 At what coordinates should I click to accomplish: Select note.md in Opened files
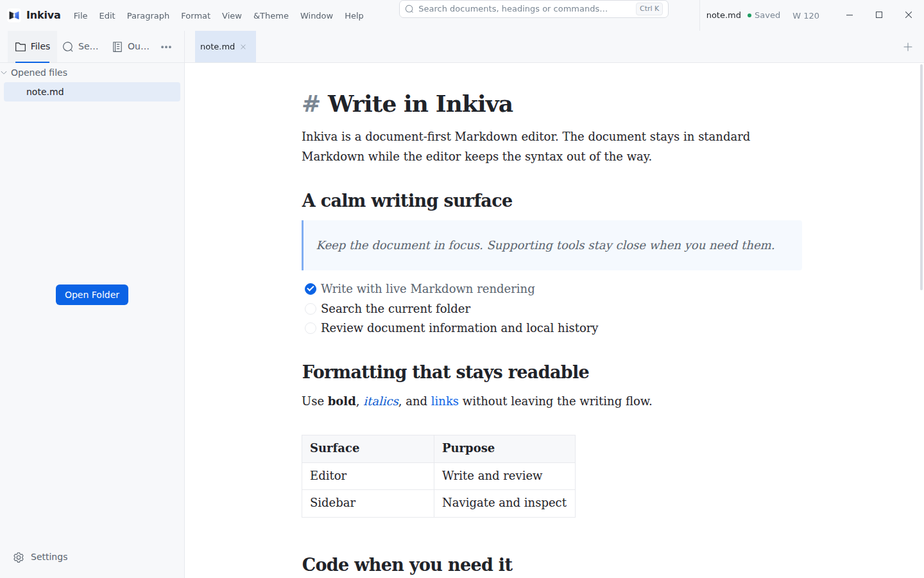pyautogui.click(x=92, y=92)
